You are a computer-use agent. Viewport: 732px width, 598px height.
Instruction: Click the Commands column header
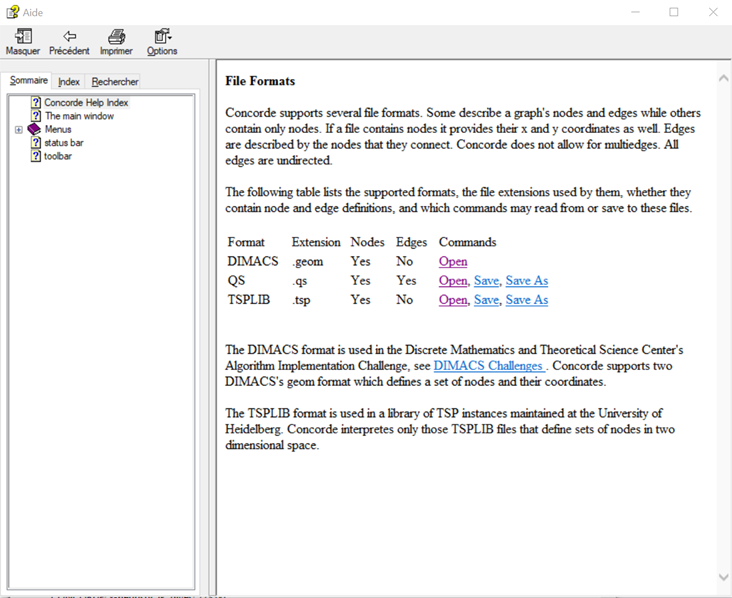pos(467,242)
